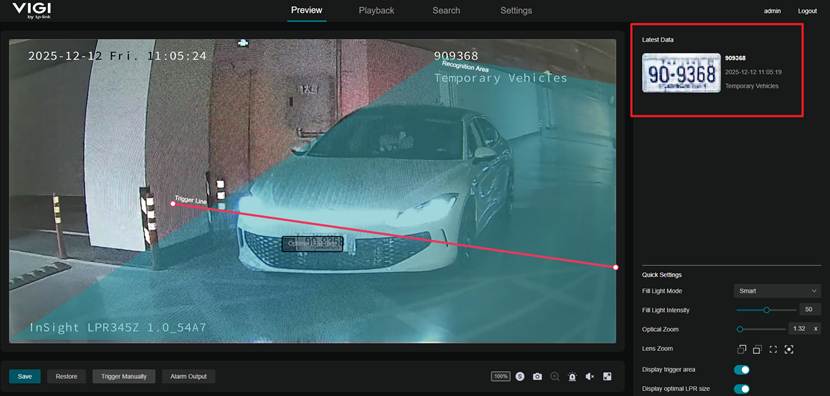Click the admin user name
Screen dimensions: 830x396
[x=772, y=11]
